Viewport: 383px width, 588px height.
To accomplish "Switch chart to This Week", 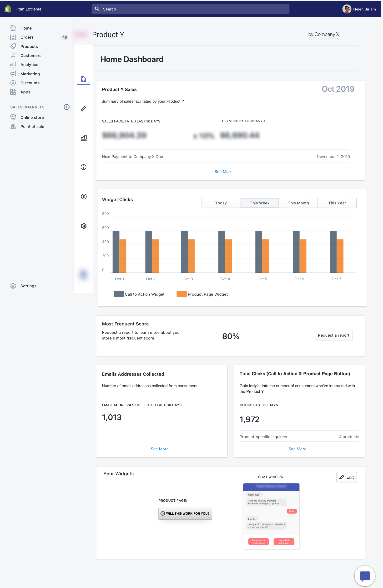I will point(260,203).
